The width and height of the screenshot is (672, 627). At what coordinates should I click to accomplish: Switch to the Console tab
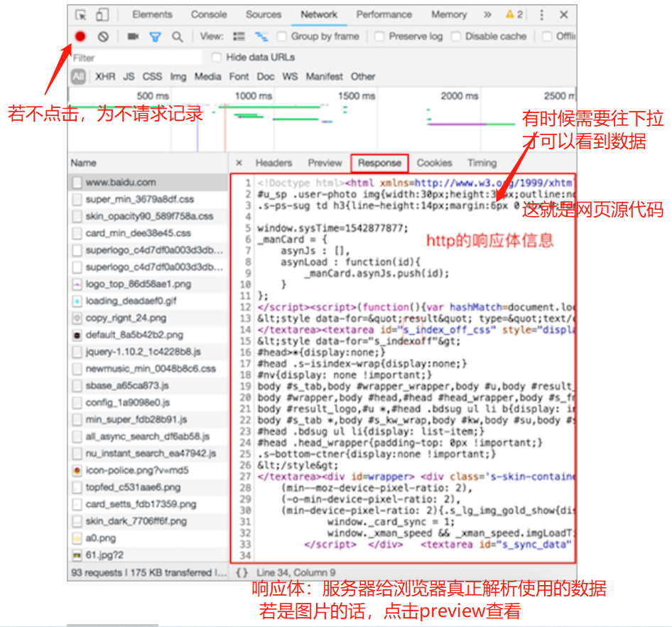click(x=209, y=15)
